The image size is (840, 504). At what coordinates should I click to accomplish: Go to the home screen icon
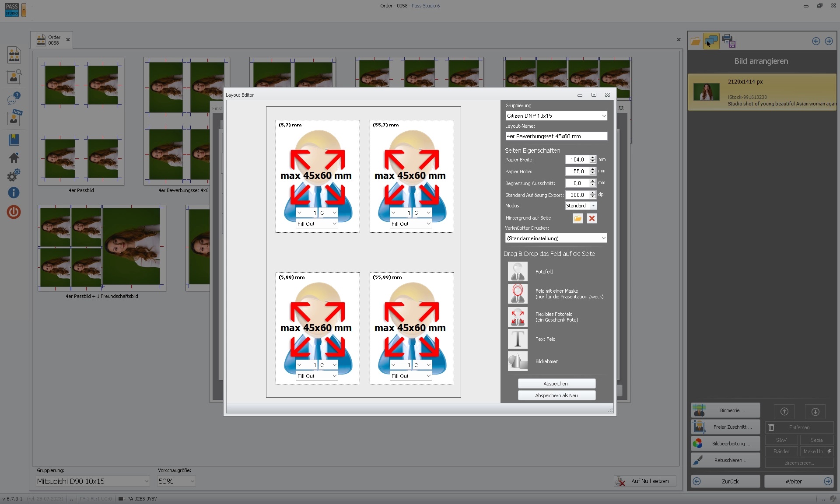point(14,157)
